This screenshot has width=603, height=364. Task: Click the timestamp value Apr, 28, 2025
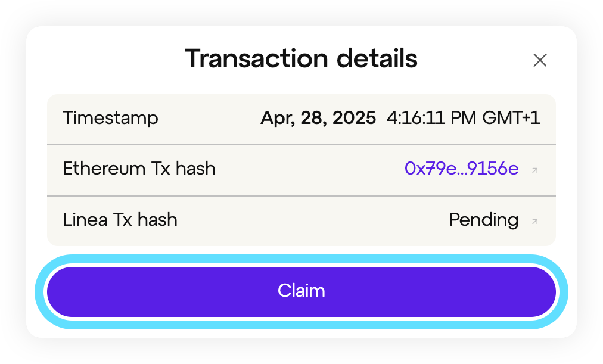[318, 118]
